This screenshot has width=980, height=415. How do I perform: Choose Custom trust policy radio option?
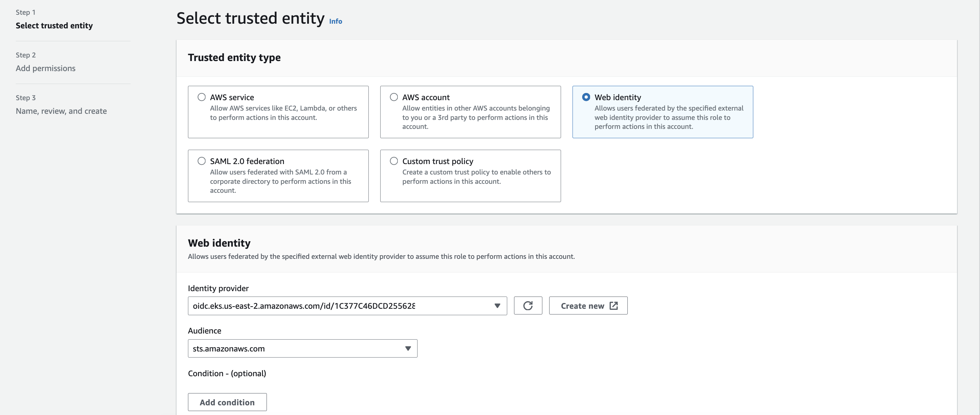(394, 161)
